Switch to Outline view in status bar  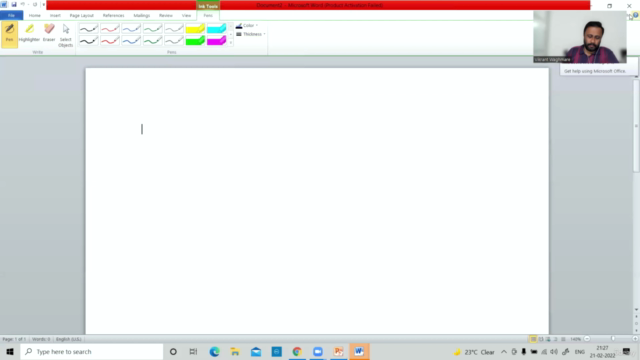coord(556,339)
